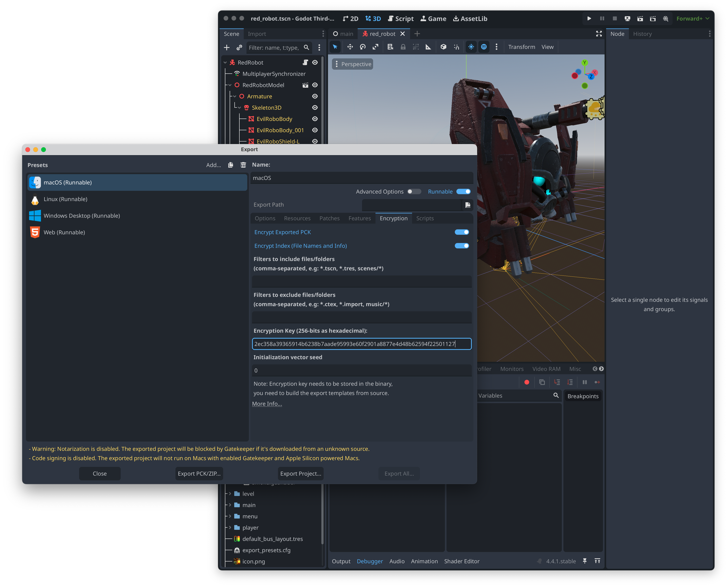Duplicate the selected export preset
This screenshot has width=728, height=587.
[230, 165]
